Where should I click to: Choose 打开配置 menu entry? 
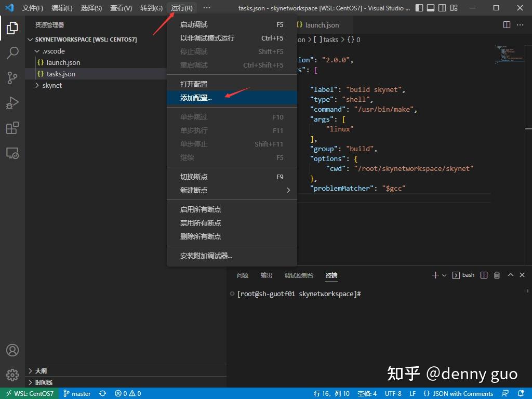point(232,84)
